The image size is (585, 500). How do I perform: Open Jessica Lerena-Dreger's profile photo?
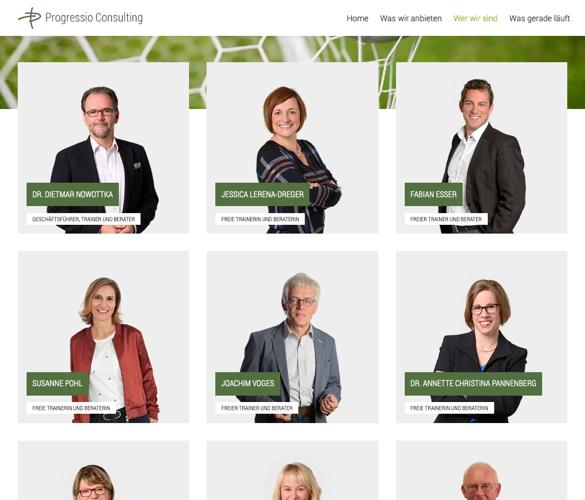point(292,148)
